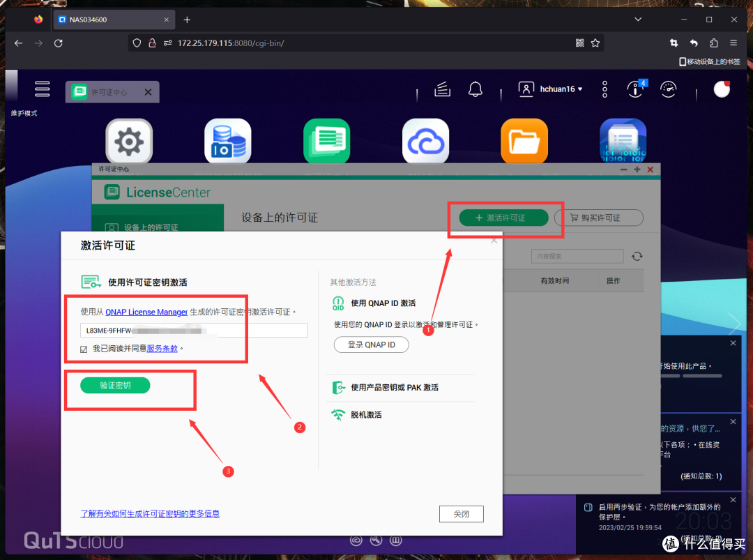Open the learn more about license keys link
Screen dimensions: 753x560
150,514
